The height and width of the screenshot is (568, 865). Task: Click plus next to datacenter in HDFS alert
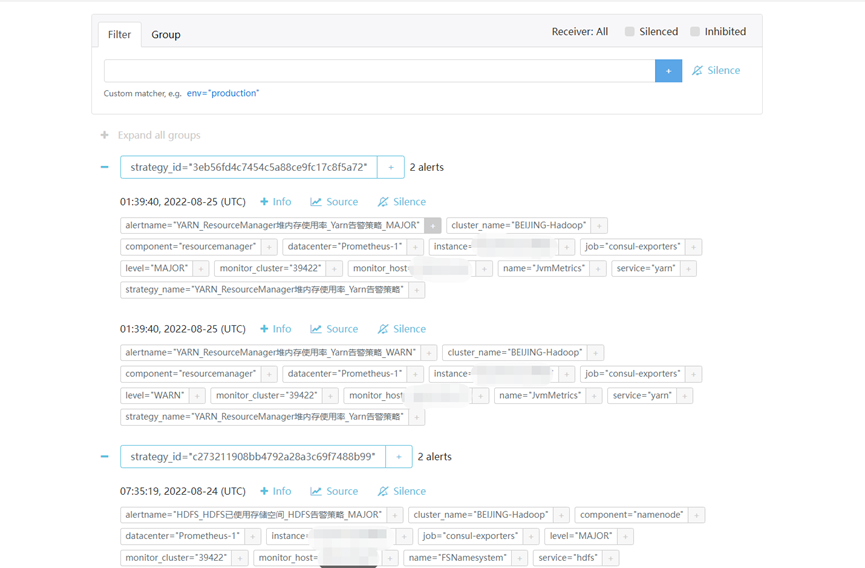coord(253,537)
